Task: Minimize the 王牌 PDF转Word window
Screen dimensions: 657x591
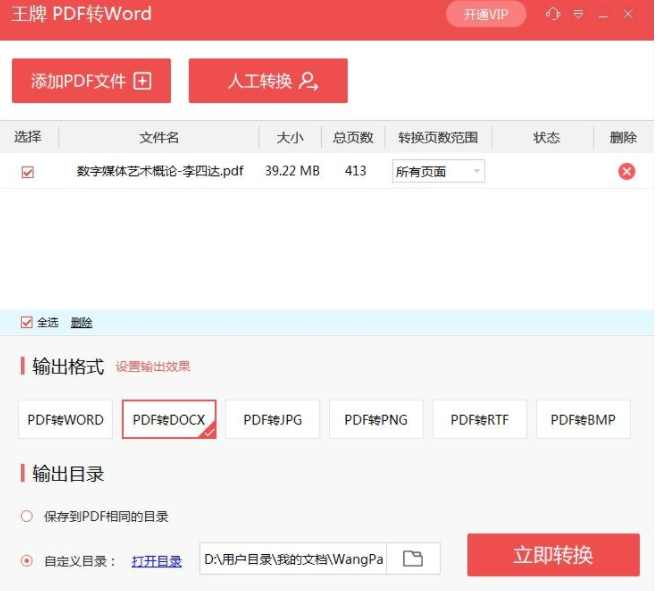Action: click(603, 16)
